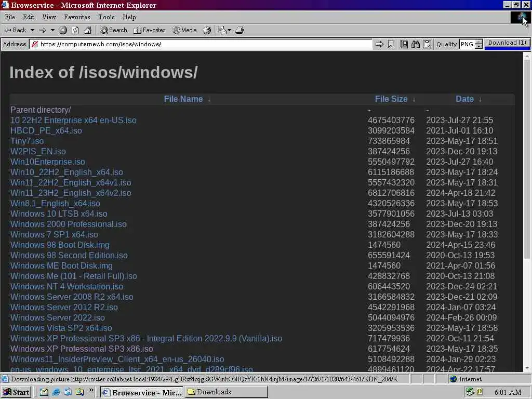Click the Print toolbar icon
Viewport: 532px width, 399px height.
[240, 30]
